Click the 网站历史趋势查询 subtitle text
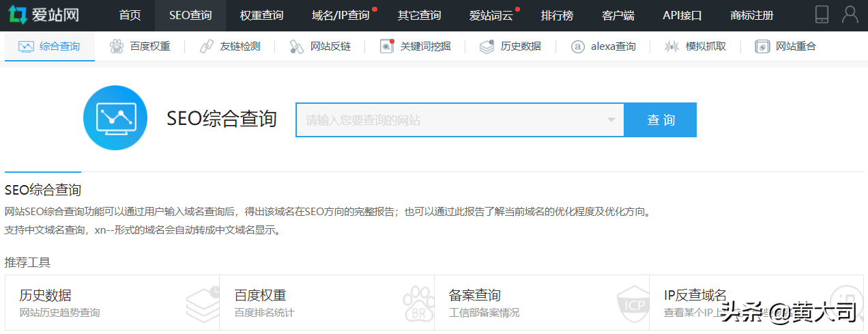This screenshot has width=868, height=334. click(x=59, y=313)
